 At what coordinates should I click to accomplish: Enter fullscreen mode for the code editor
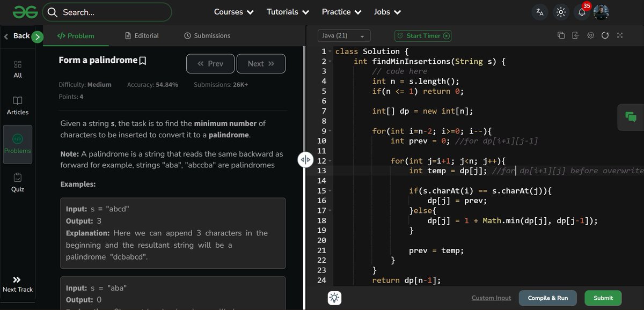coord(620,35)
